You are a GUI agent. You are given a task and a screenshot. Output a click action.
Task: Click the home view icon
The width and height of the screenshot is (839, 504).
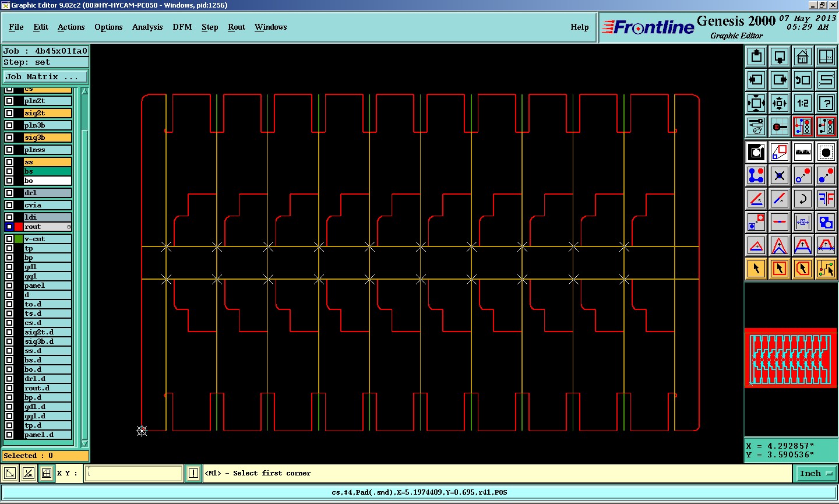803,57
